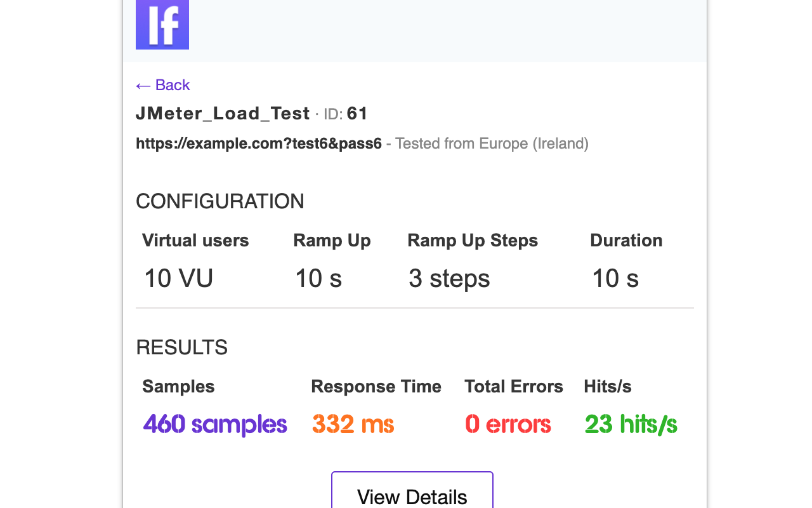Click the 0 errors indicator
Viewport: 812px width, 508px height.
tap(507, 424)
